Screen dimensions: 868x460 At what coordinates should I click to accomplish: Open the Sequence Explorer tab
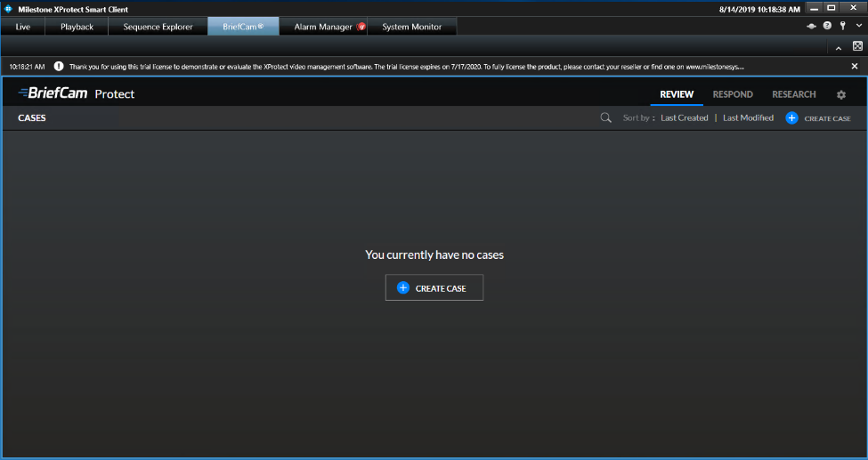click(x=158, y=27)
